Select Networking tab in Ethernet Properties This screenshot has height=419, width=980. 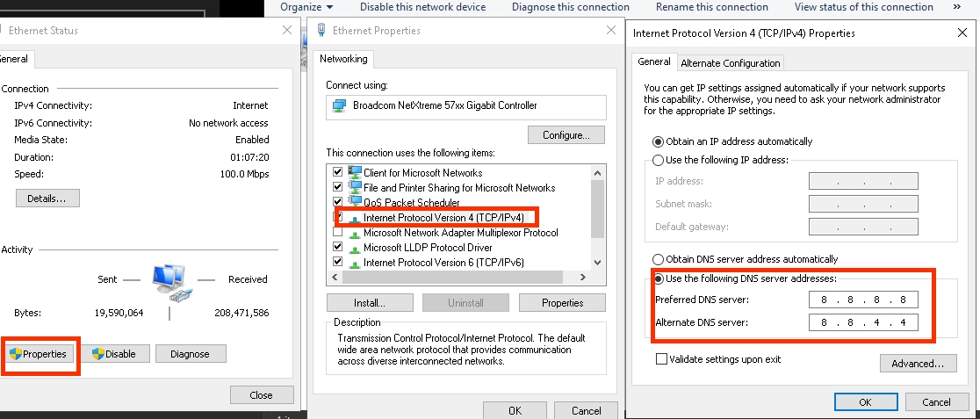343,59
